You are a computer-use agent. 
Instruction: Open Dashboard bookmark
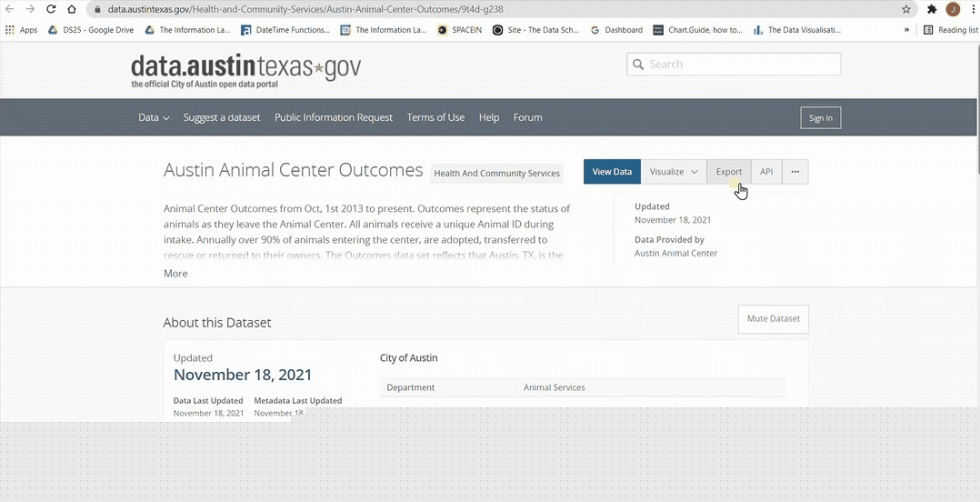coord(616,29)
